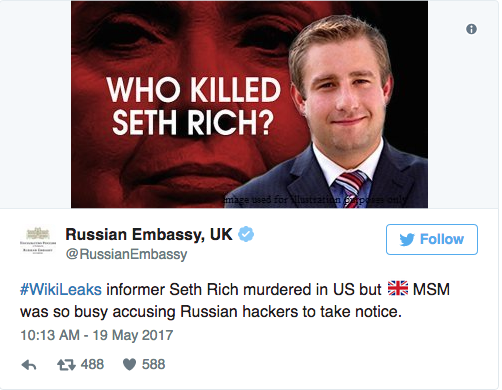Like the tweet with the heart icon
The height and width of the screenshot is (390, 502).
point(129,365)
